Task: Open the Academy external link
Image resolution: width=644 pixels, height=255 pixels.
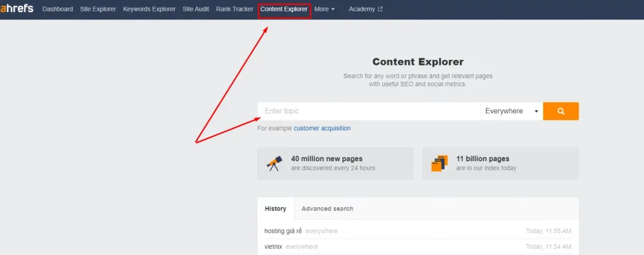Action: tap(365, 9)
